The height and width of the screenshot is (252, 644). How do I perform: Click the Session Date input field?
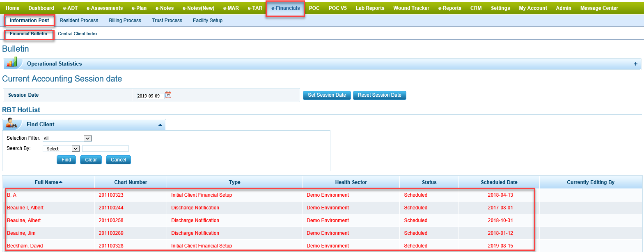150,96
